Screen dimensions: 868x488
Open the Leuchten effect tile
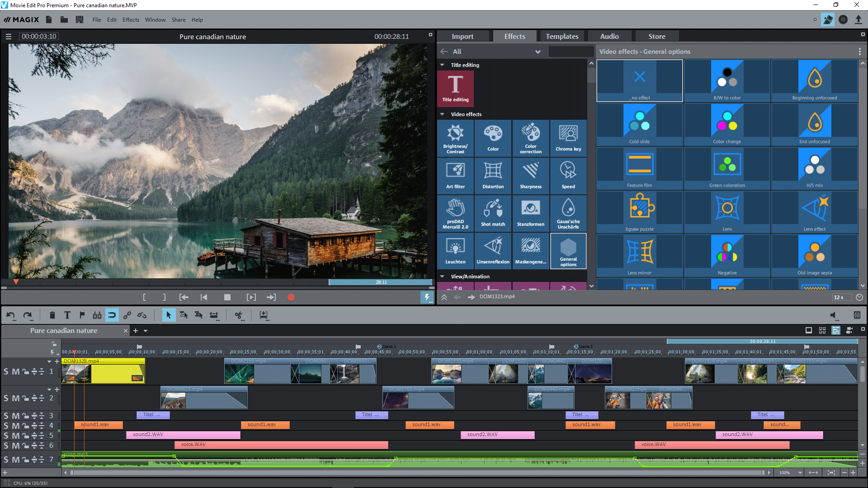pyautogui.click(x=455, y=251)
